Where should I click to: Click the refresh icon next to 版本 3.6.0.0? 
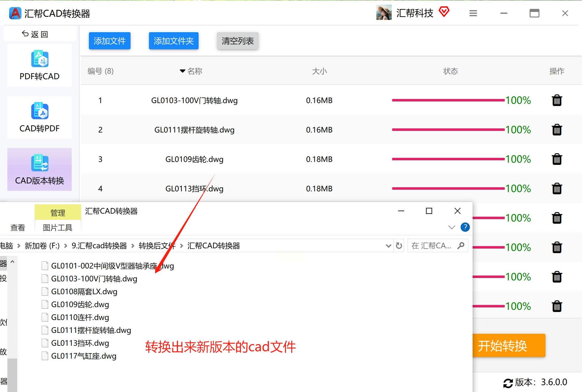coord(508,383)
